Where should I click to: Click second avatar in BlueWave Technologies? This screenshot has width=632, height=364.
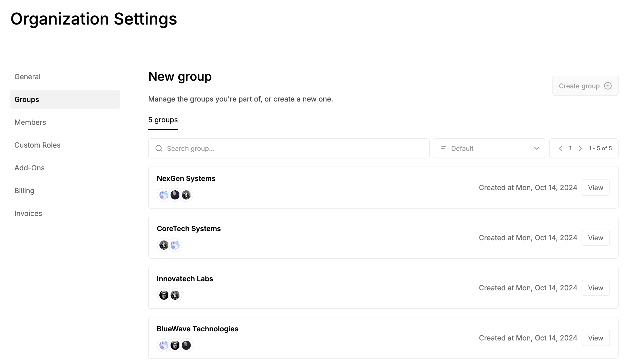[x=175, y=345]
